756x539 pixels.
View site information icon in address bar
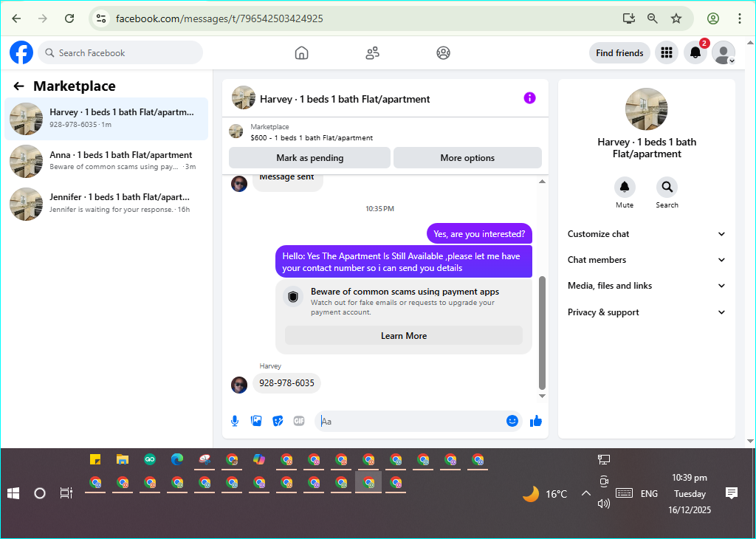(x=100, y=18)
